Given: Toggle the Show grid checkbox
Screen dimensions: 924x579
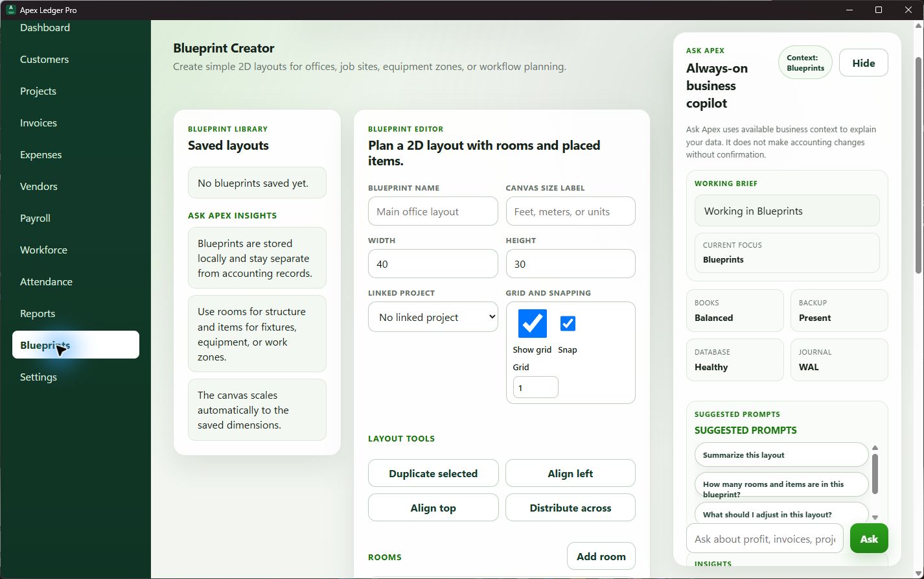Looking at the screenshot, I should coord(533,323).
